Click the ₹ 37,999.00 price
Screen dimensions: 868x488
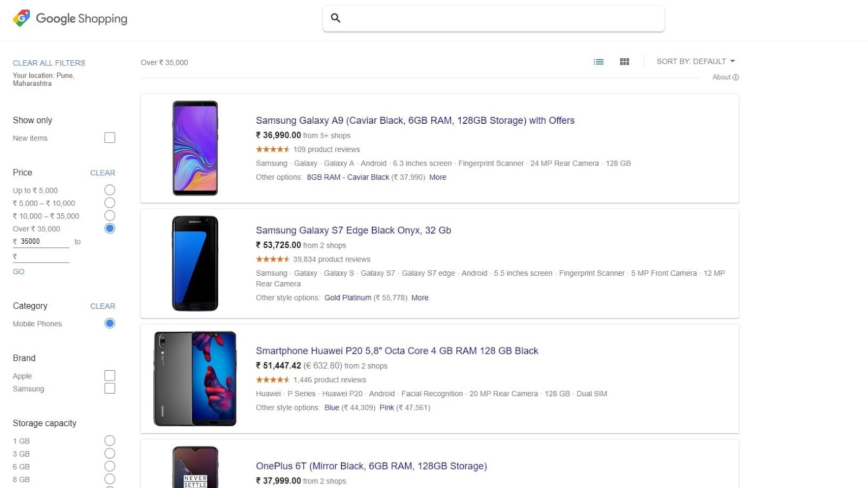coord(278,480)
